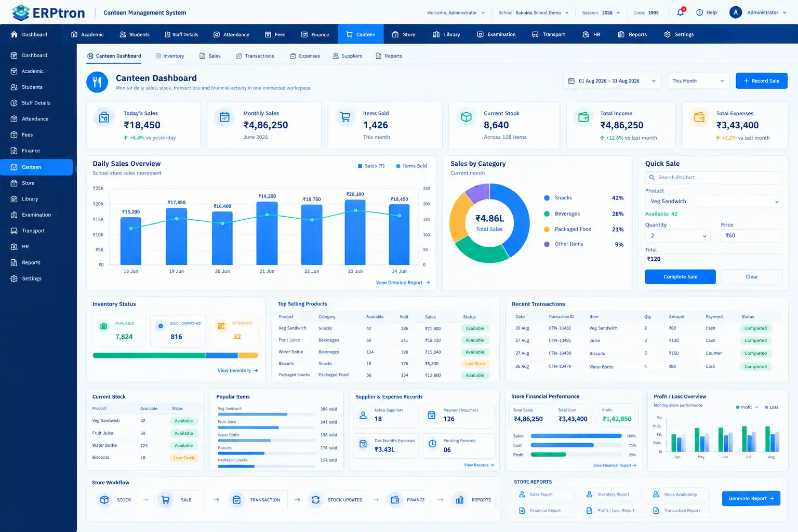The height and width of the screenshot is (532, 798).
Task: Expand the Product dropdown showing Veg Sandwich
Action: click(x=714, y=202)
